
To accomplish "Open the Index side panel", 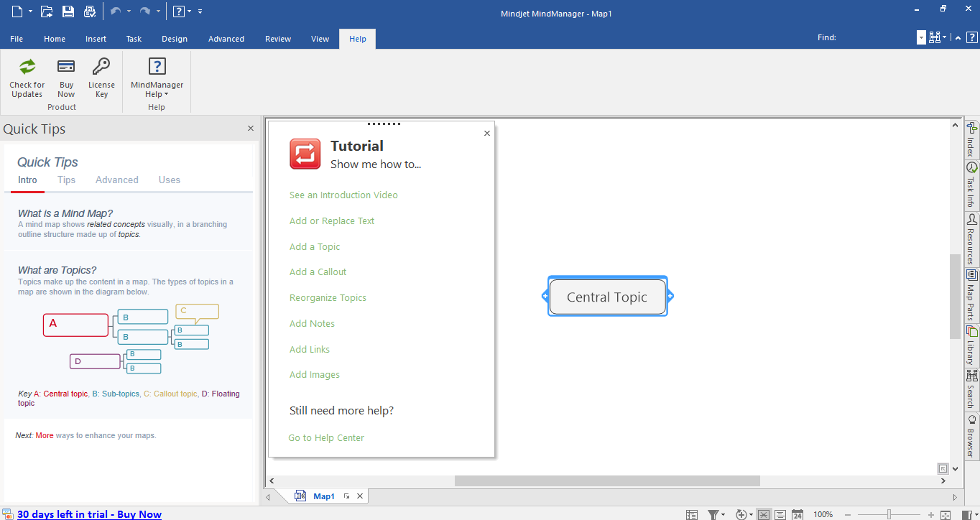I will [x=971, y=139].
